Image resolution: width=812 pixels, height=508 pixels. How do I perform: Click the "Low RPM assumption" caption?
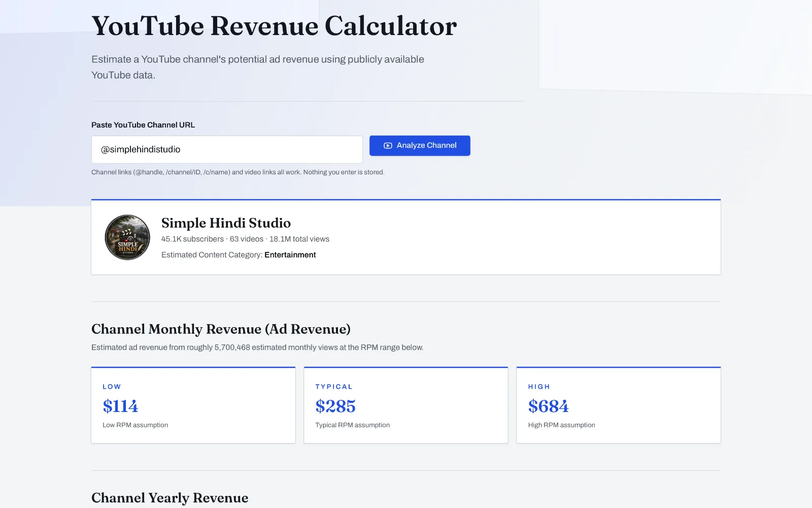click(135, 425)
